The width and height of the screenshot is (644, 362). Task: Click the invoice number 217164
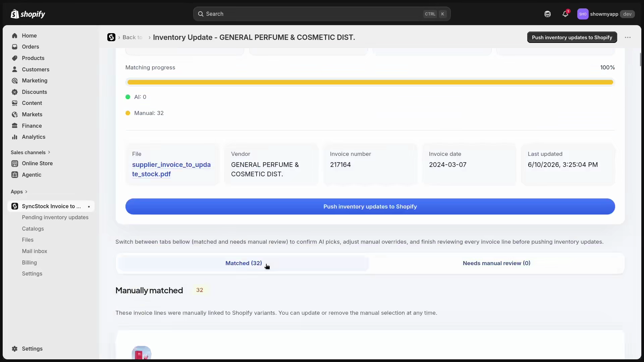pos(340,165)
